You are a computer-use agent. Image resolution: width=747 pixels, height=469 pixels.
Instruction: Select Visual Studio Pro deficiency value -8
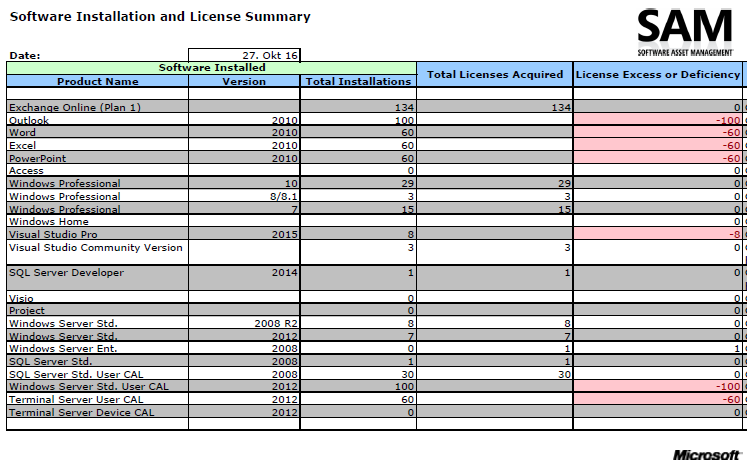tap(658, 234)
